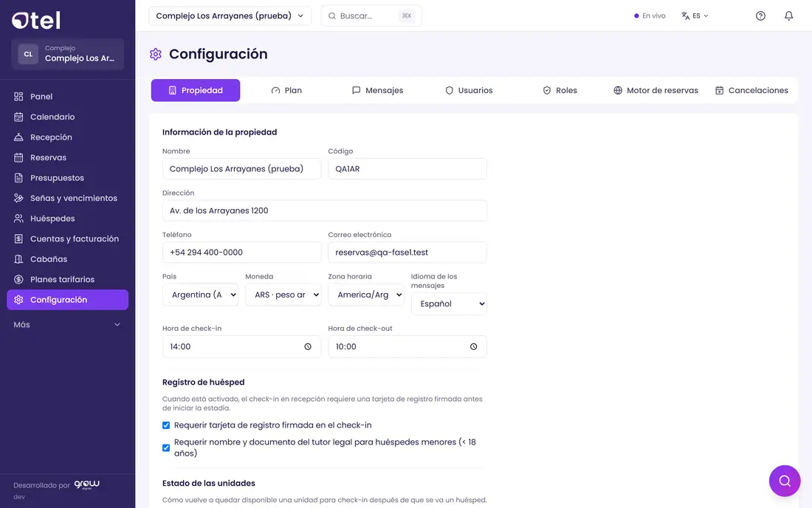Click the Nombre input field

point(242,169)
